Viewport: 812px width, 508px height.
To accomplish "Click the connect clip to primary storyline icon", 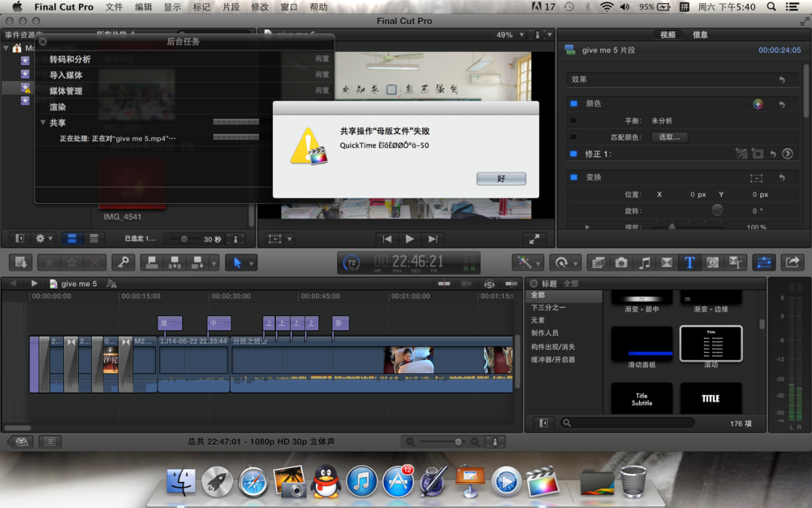I will [x=152, y=263].
